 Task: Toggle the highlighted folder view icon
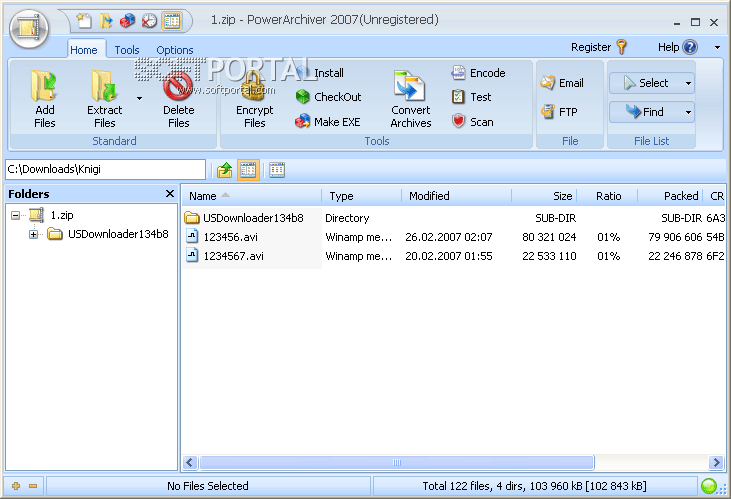coord(248,170)
